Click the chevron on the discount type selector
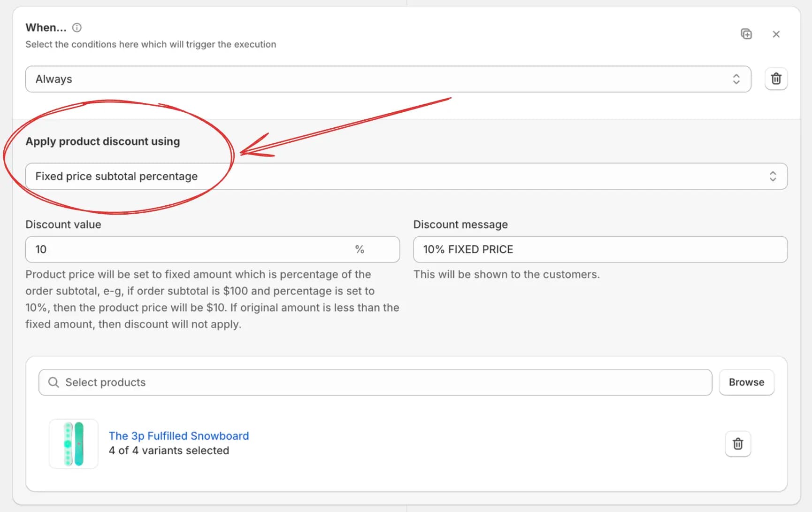Screen dimensions: 812x512 pos(773,176)
